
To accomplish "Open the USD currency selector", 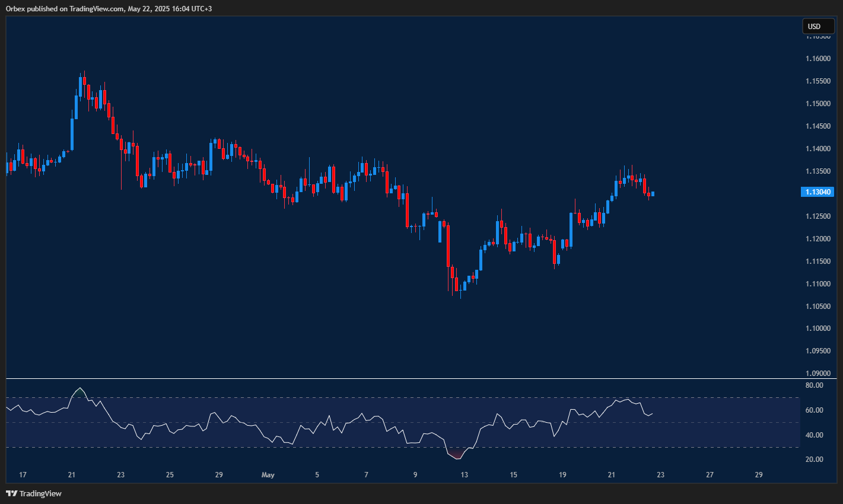I will coord(818,26).
